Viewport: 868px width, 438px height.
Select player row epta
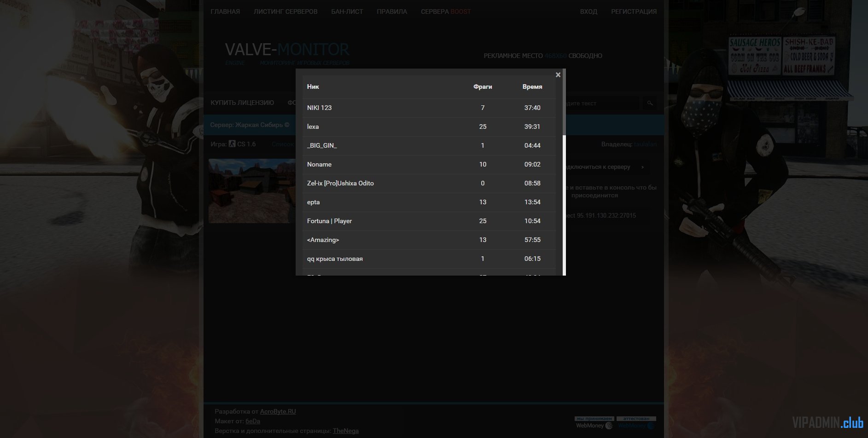(x=429, y=202)
